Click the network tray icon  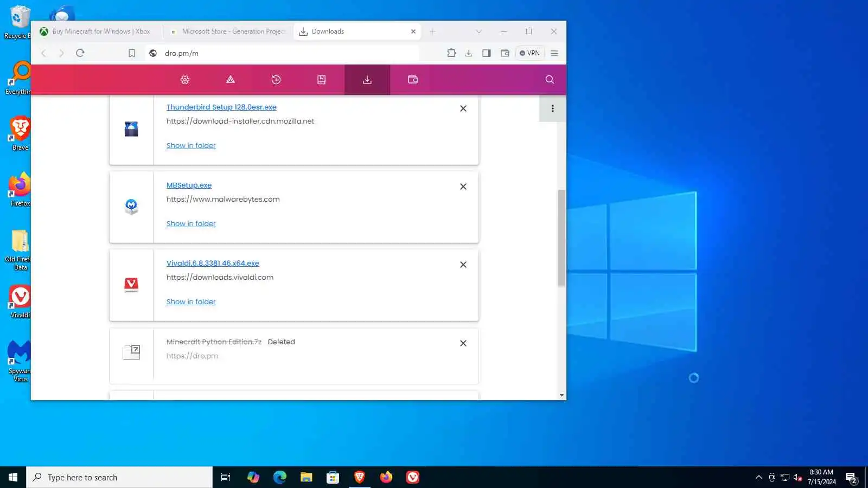pyautogui.click(x=785, y=477)
